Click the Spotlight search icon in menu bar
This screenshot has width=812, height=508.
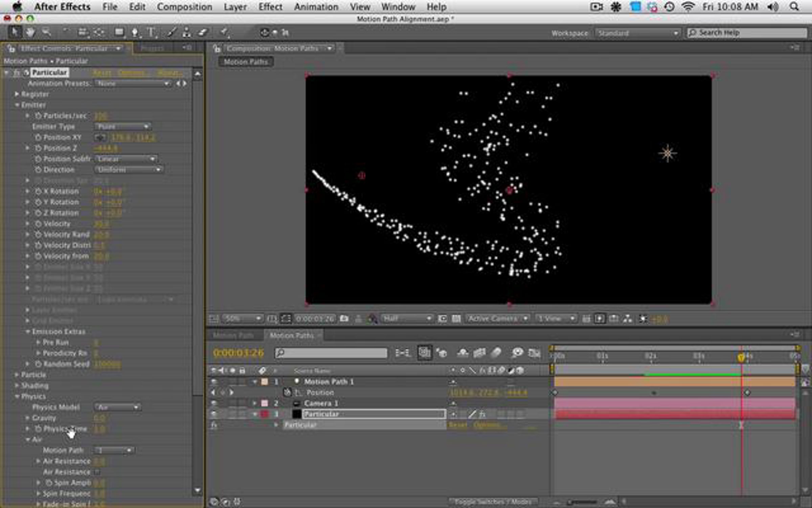pos(795,6)
